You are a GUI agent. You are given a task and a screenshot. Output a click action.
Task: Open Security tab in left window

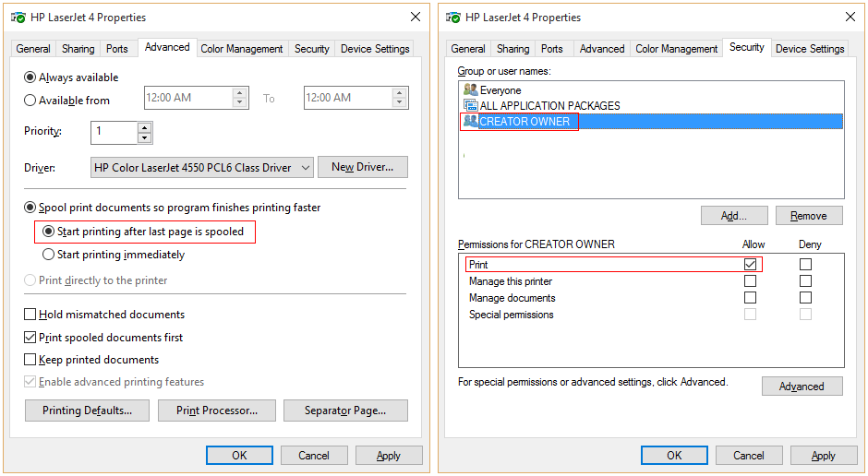click(x=312, y=49)
